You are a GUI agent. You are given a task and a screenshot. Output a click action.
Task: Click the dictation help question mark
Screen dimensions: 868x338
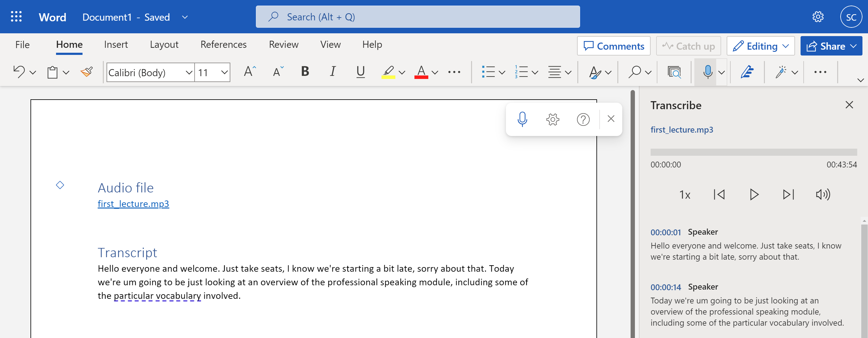[583, 119]
